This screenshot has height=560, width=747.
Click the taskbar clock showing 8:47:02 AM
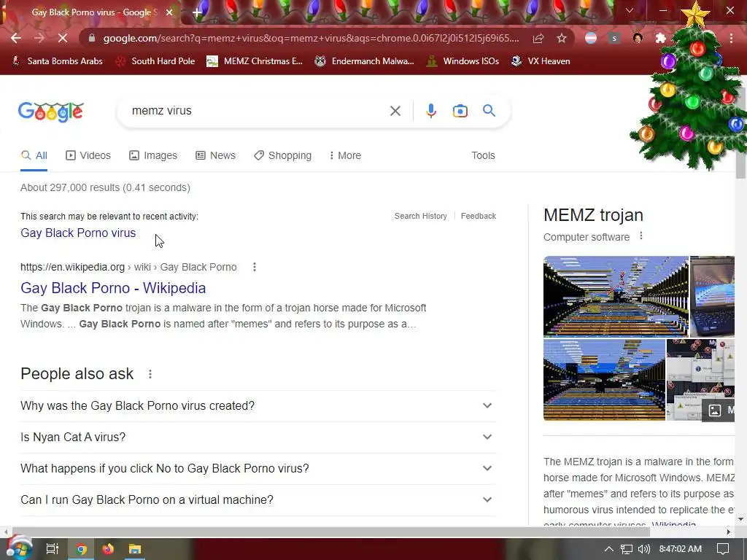coord(681,549)
